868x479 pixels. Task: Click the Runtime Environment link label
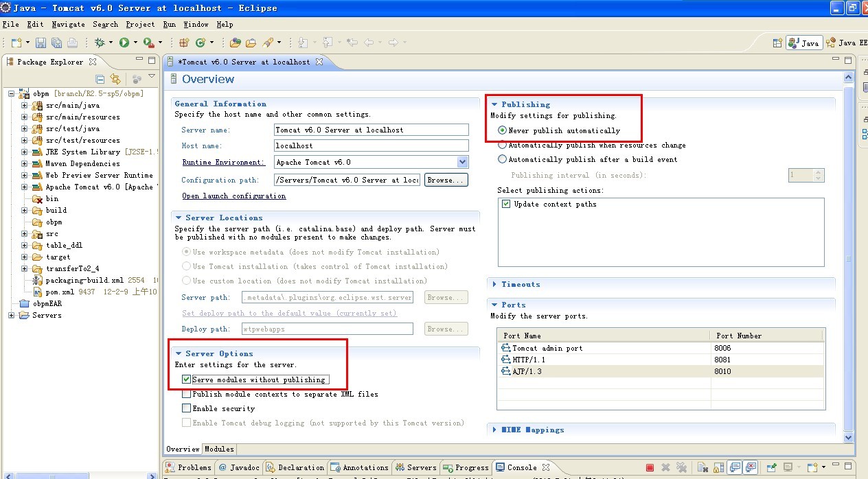223,163
